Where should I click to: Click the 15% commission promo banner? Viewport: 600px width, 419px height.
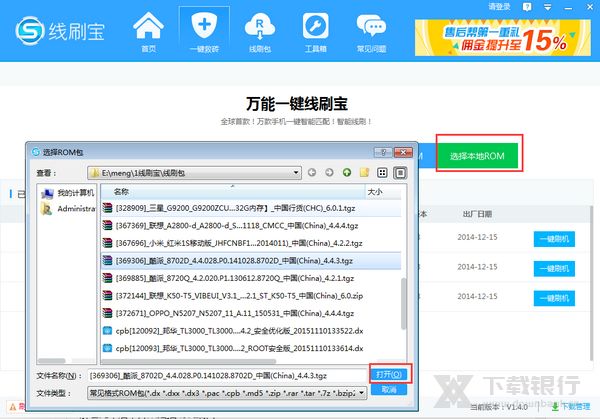tap(503, 38)
